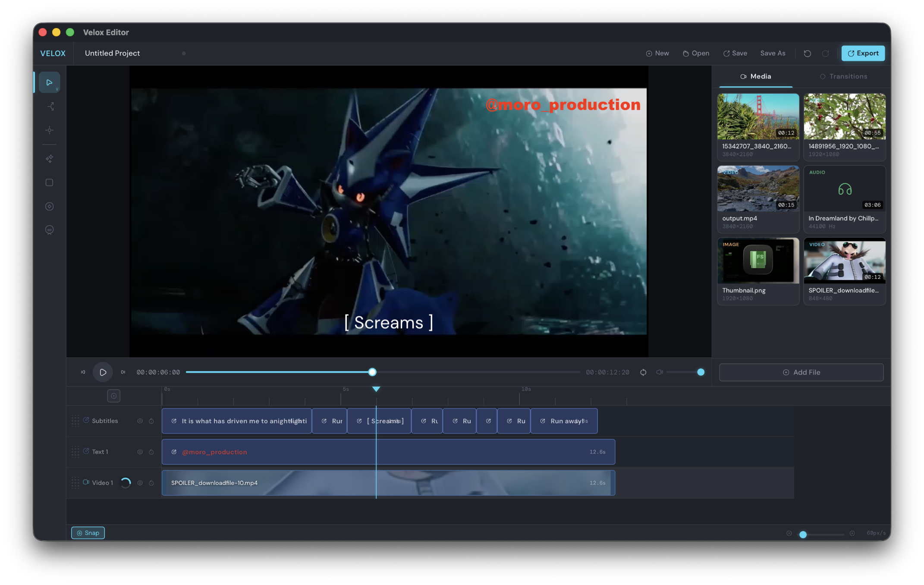Select the 'It is what has driven' subtitle clip

coord(237,421)
